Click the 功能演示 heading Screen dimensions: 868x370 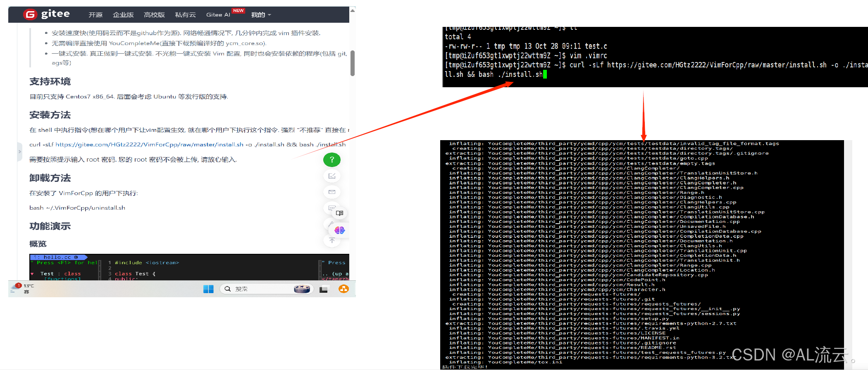(50, 226)
